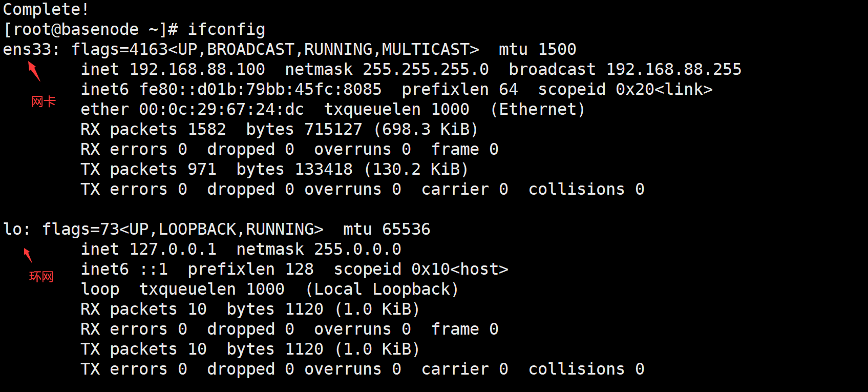
Task: Click the netmask value 255.255.255.0
Action: click(426, 70)
